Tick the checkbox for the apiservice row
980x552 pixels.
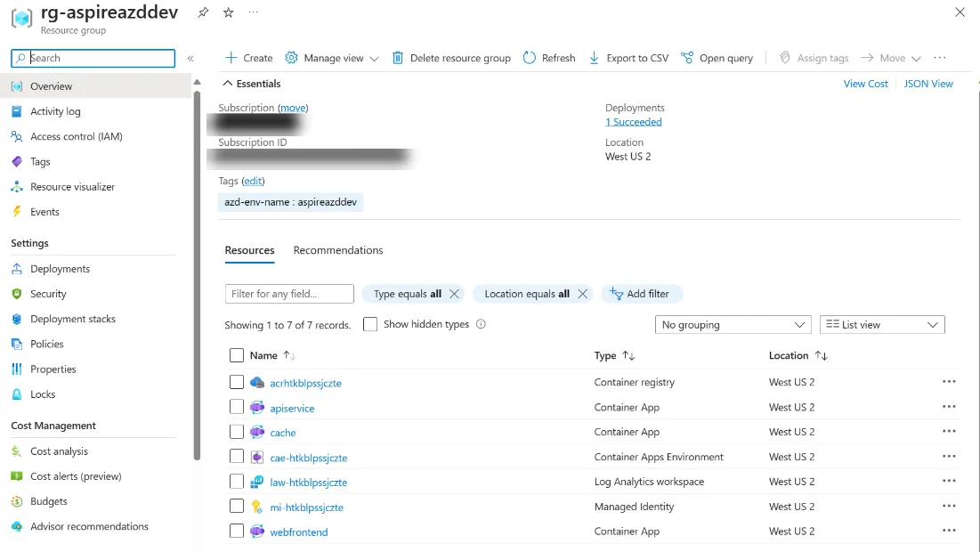coord(236,407)
